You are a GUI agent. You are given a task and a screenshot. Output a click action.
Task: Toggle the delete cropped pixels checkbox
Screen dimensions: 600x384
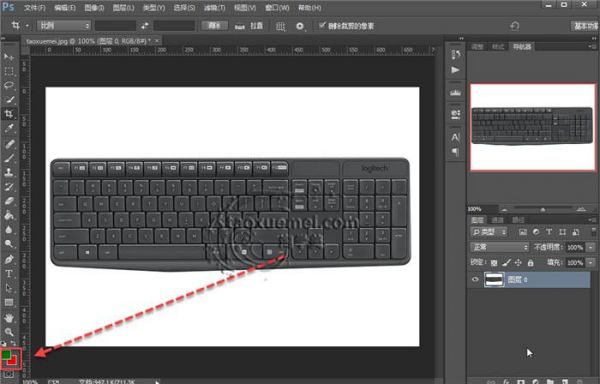pos(322,25)
